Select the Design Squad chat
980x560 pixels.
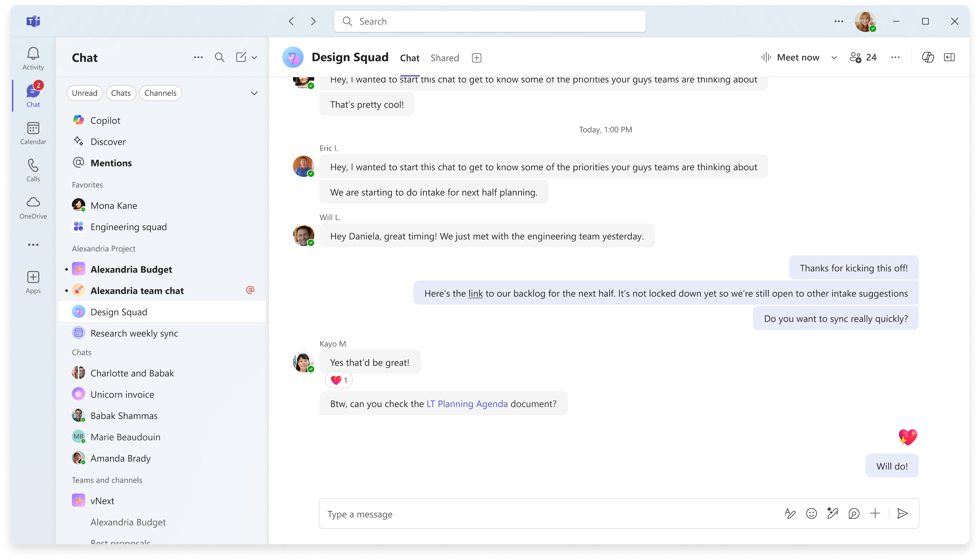tap(119, 312)
